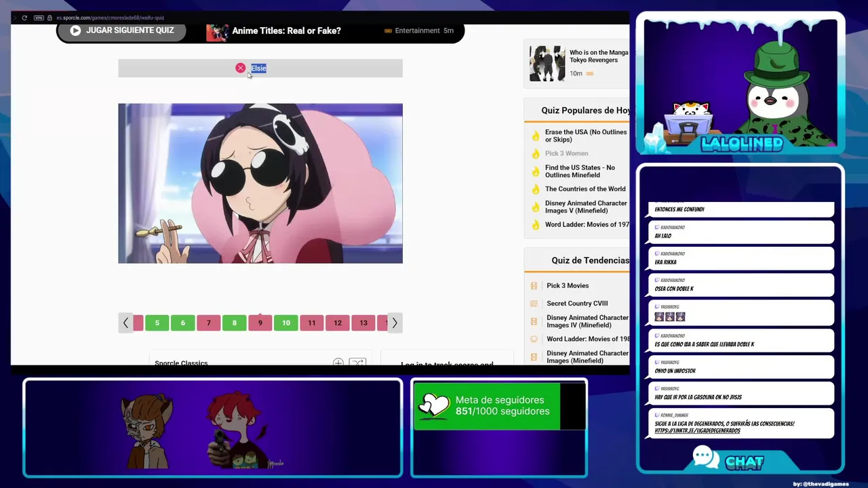Click the Anime Titles quiz thumbnail
The width and height of the screenshot is (868, 488).
[217, 32]
